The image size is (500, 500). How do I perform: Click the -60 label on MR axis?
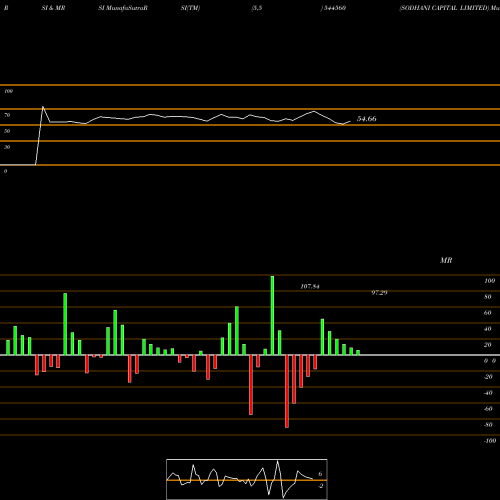(x=488, y=409)
